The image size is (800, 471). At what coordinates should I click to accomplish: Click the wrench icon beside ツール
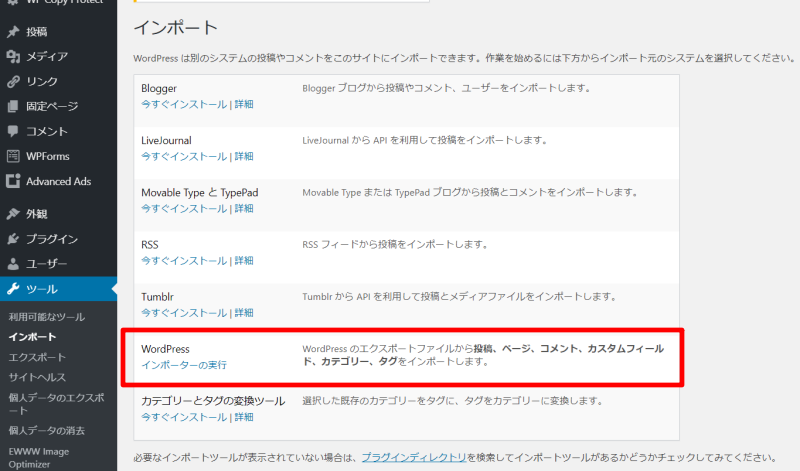tap(13, 289)
